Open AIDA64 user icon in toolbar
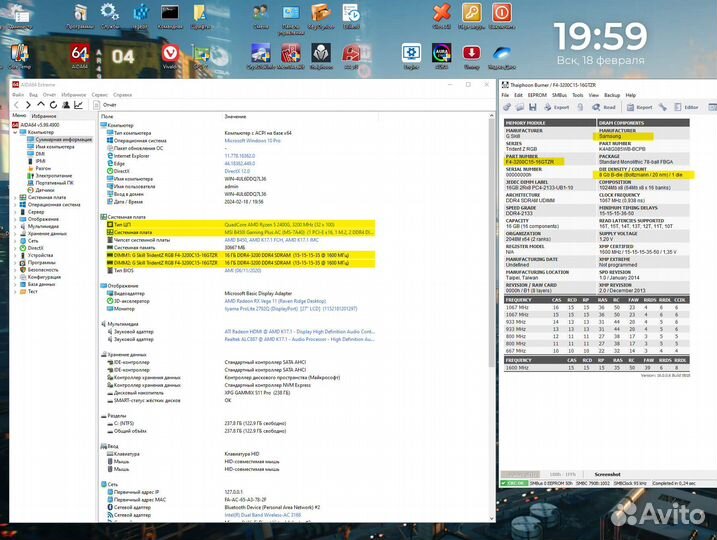717x540 pixels. [x=66, y=105]
